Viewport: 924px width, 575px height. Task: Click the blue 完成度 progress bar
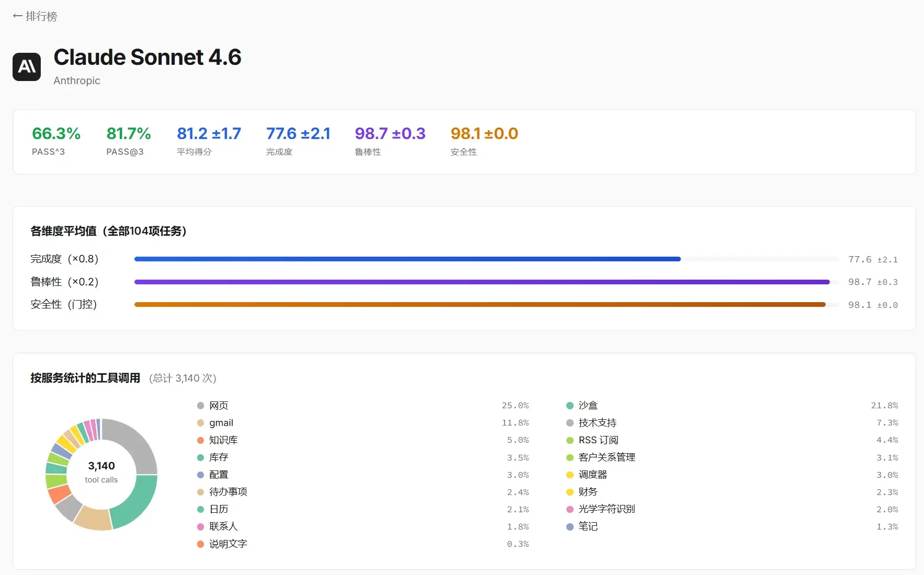click(x=407, y=259)
